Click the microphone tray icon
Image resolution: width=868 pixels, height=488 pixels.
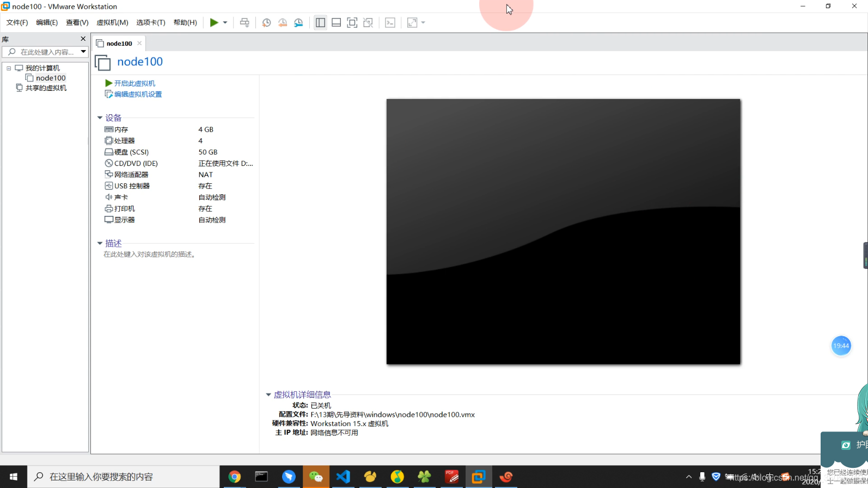coord(702,477)
